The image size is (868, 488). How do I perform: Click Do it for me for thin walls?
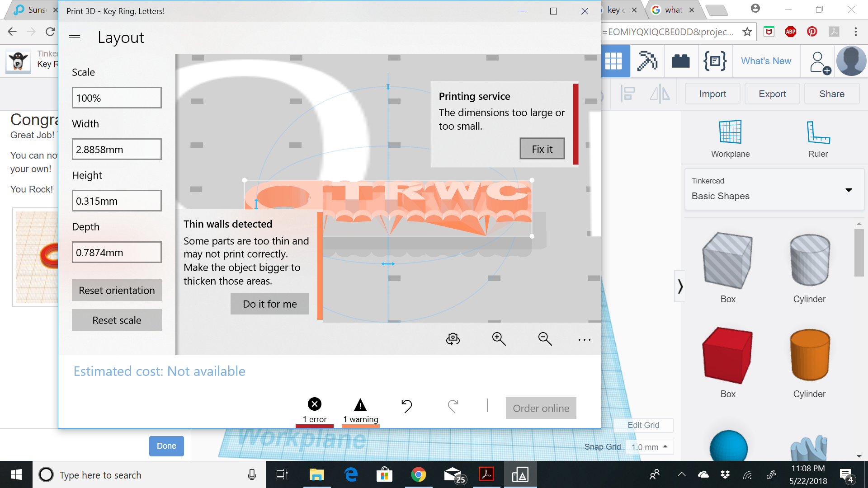[270, 304]
